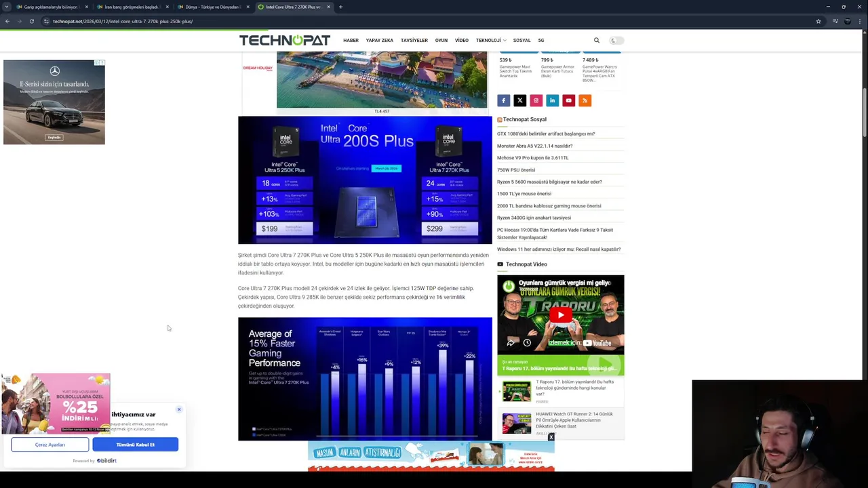Viewport: 868px width, 488px height.
Task: Open Technopat YouTube social icon
Action: coord(568,100)
